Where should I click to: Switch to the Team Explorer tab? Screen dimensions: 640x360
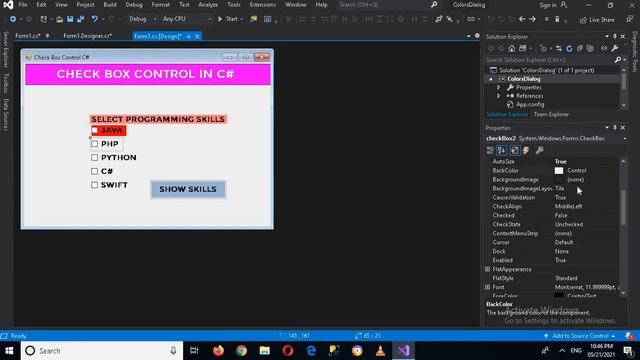551,115
